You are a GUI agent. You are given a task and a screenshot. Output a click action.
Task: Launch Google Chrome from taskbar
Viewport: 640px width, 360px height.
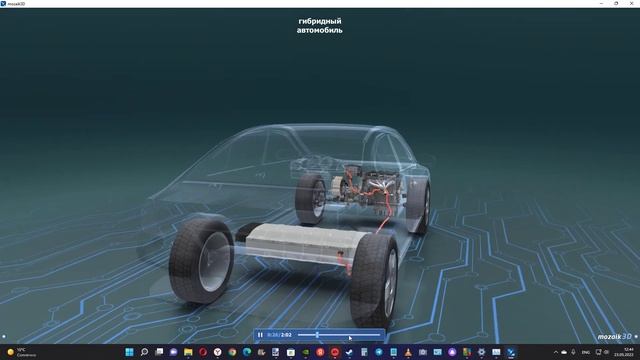tap(232, 352)
